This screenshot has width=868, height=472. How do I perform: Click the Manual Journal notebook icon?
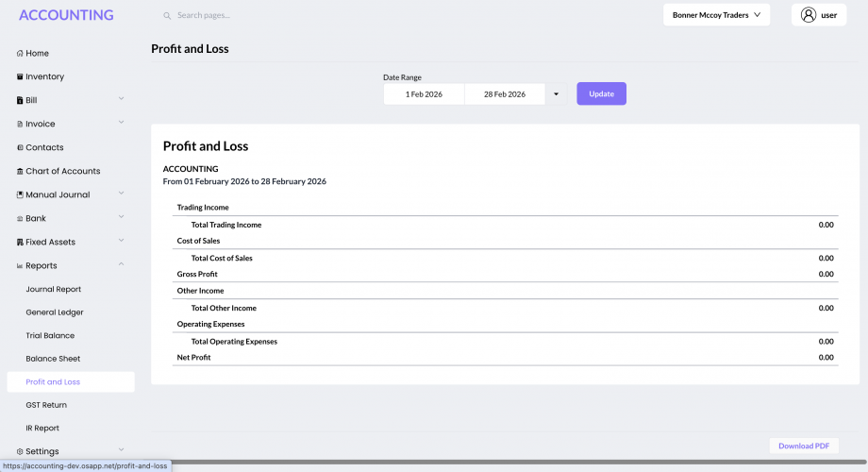point(20,195)
